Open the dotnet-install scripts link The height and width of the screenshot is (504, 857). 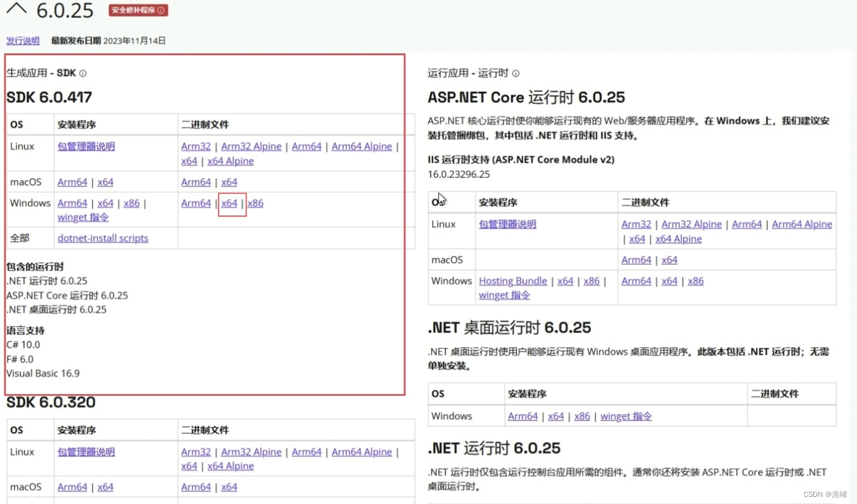[x=103, y=239]
